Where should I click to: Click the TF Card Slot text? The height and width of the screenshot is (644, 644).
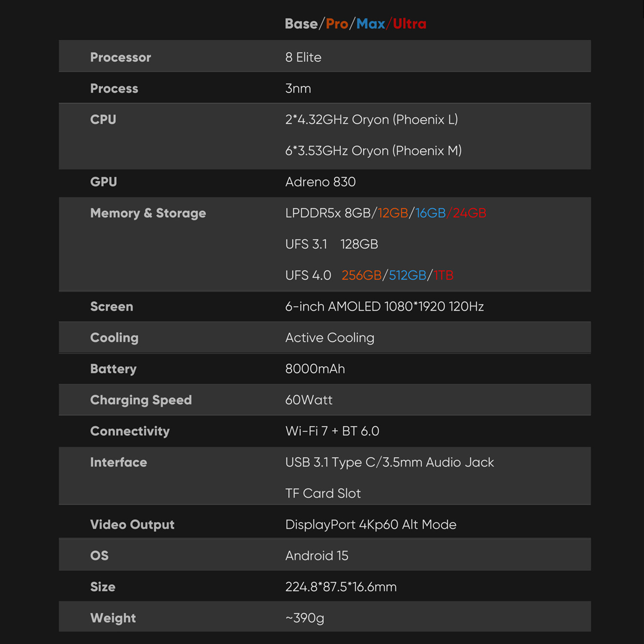click(x=323, y=493)
